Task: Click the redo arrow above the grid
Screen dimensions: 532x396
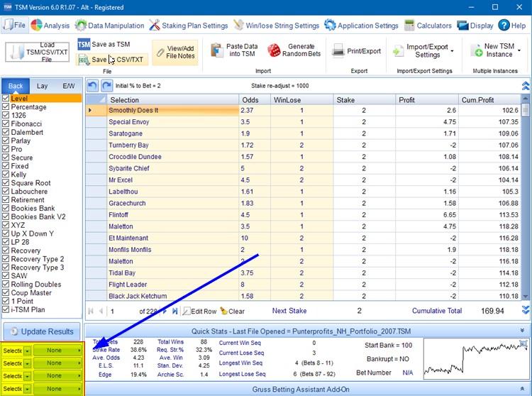Action: [106, 85]
